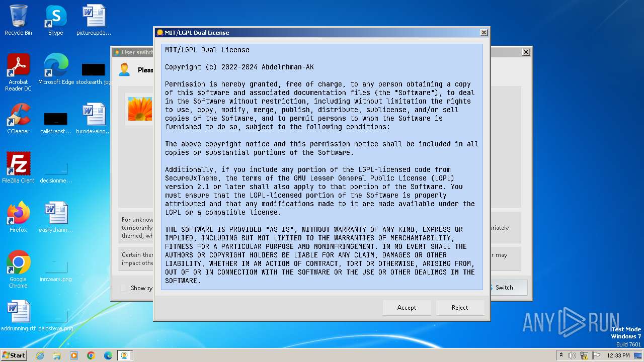Click the user avatar icon in User switch window
Screen dimensions: 644x362
[x=124, y=70]
